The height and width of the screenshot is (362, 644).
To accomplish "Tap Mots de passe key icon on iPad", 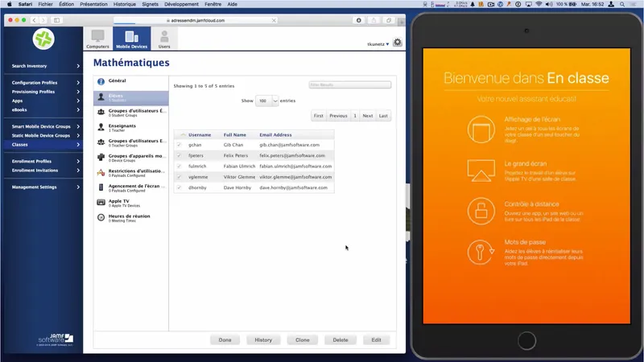I will [480, 252].
